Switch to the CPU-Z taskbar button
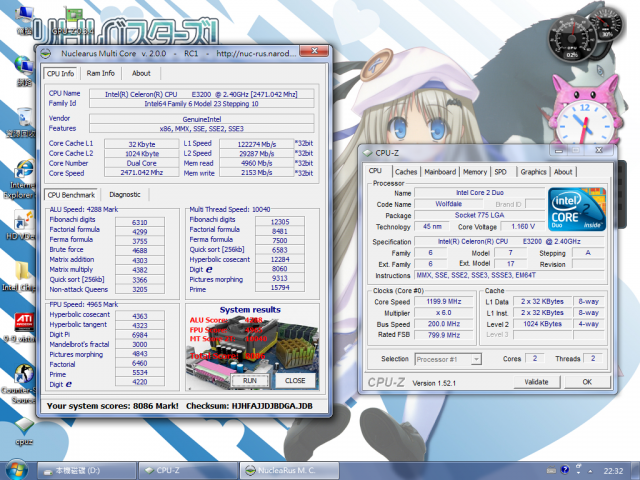The image size is (640, 480). (x=188, y=471)
